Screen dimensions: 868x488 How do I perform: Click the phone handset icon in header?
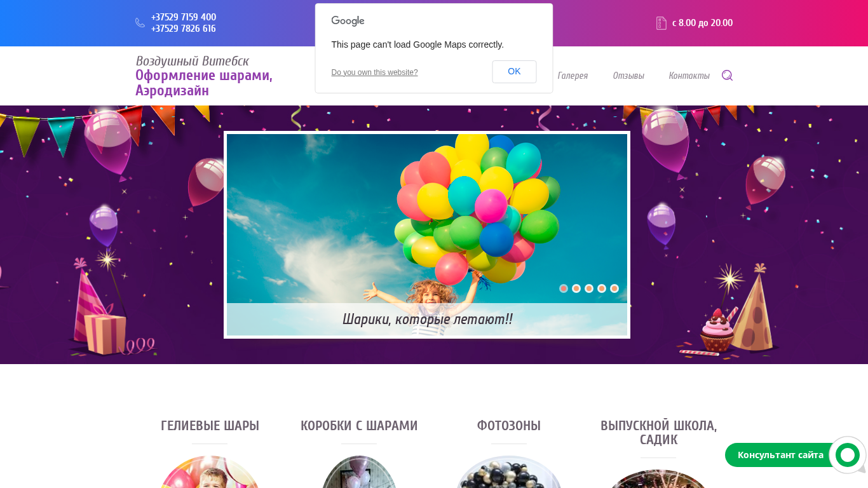tap(140, 23)
